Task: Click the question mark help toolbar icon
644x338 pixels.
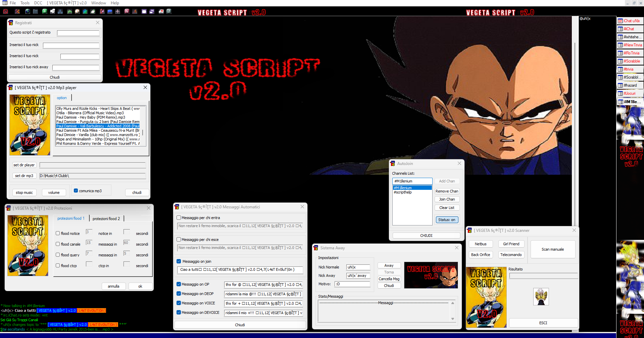Action: pyautogui.click(x=169, y=11)
